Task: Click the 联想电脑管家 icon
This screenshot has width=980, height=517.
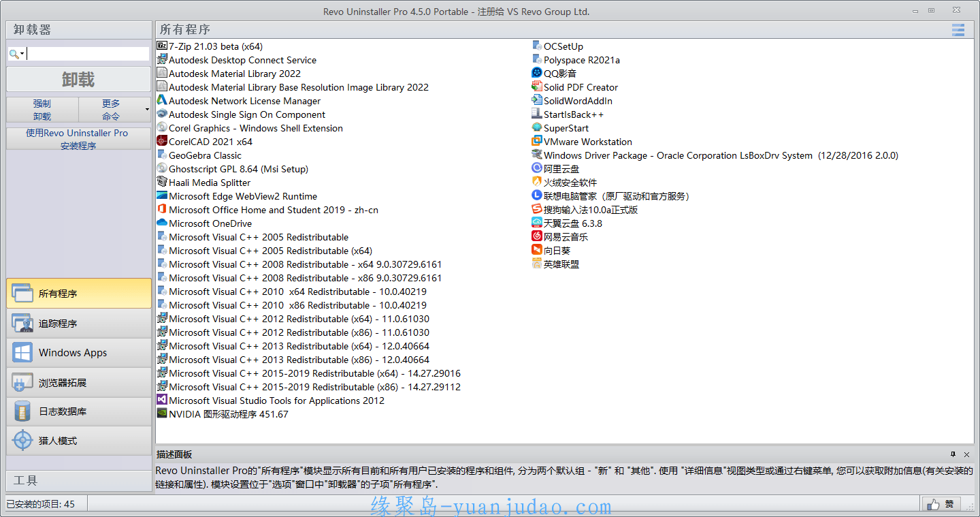Action: tap(537, 195)
